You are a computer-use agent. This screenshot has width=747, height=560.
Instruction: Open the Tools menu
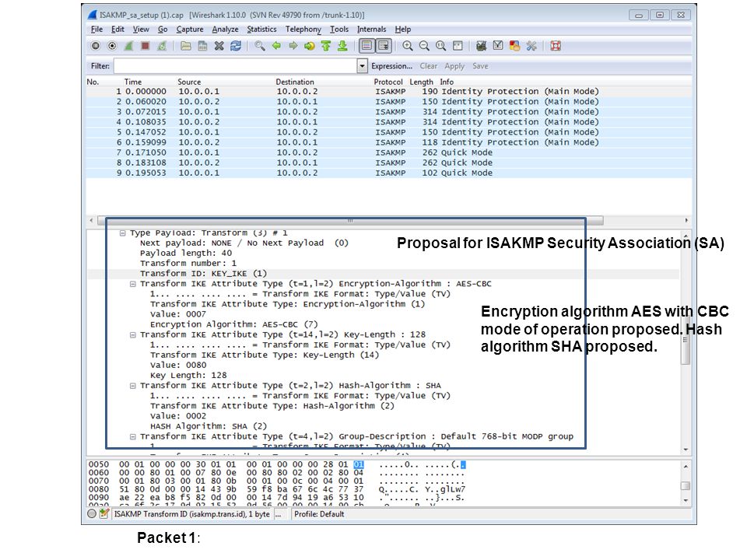click(x=339, y=30)
